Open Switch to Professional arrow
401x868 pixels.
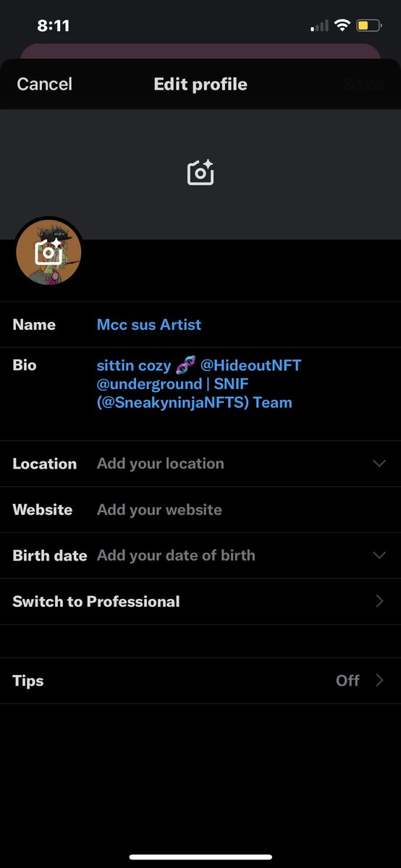point(379,601)
